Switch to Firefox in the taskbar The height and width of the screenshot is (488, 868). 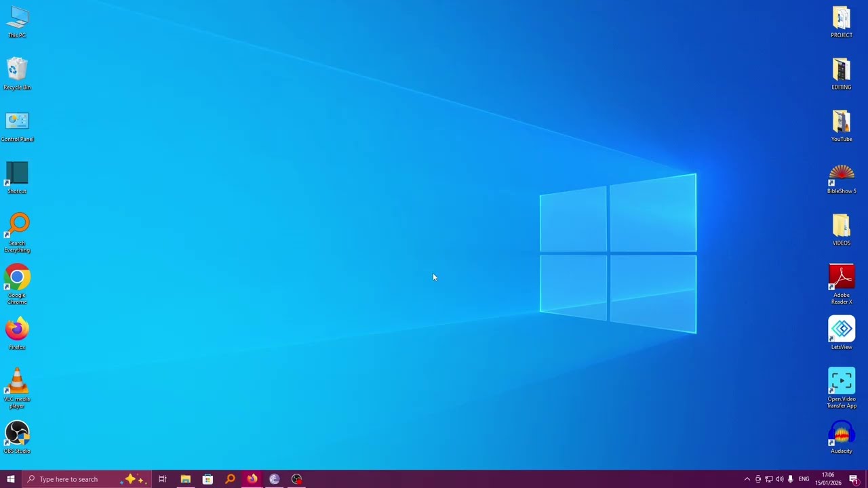[252, 479]
